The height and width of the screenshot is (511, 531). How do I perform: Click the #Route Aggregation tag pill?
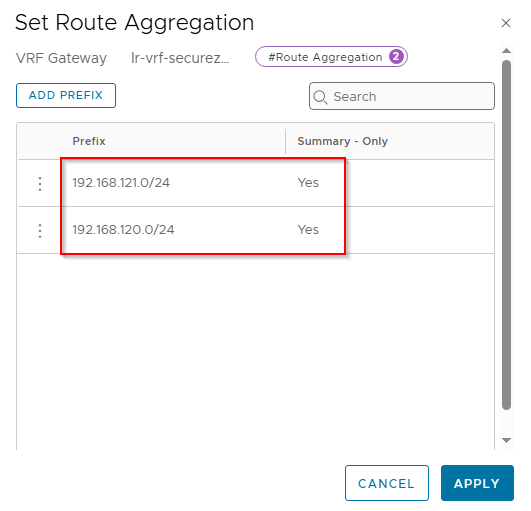(331, 57)
